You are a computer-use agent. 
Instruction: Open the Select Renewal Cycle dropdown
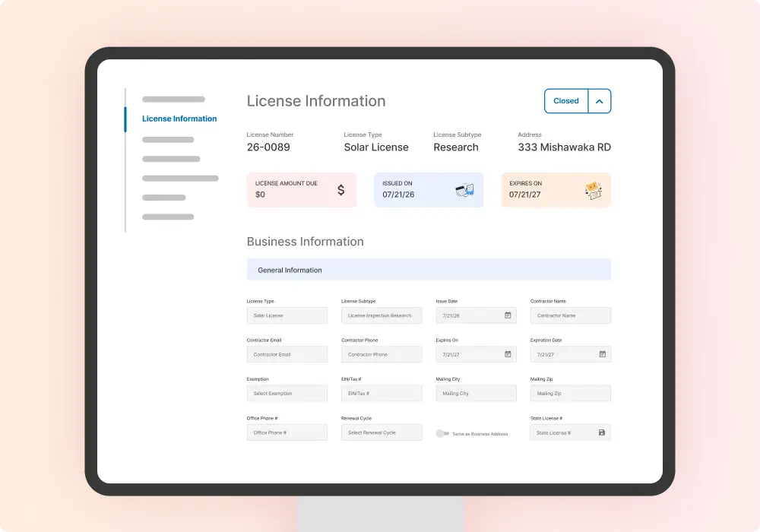click(382, 432)
